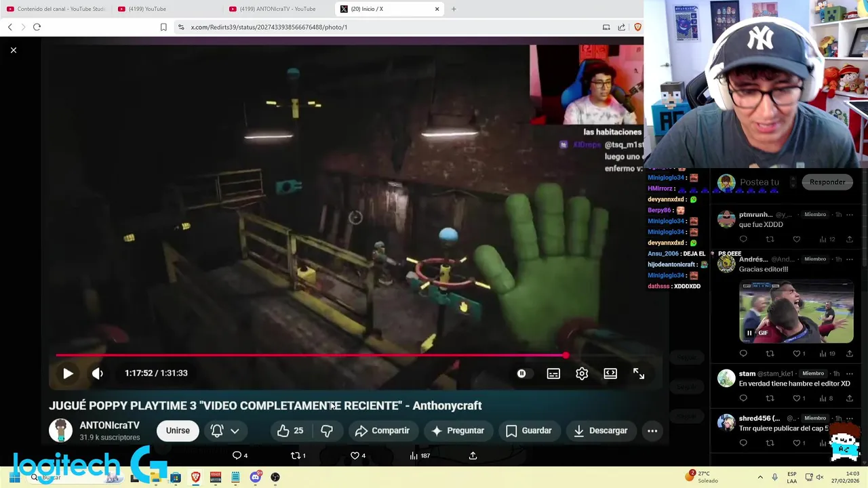Click the 'Postea tu' reply field
This screenshot has width=868, height=488.
[x=759, y=182]
